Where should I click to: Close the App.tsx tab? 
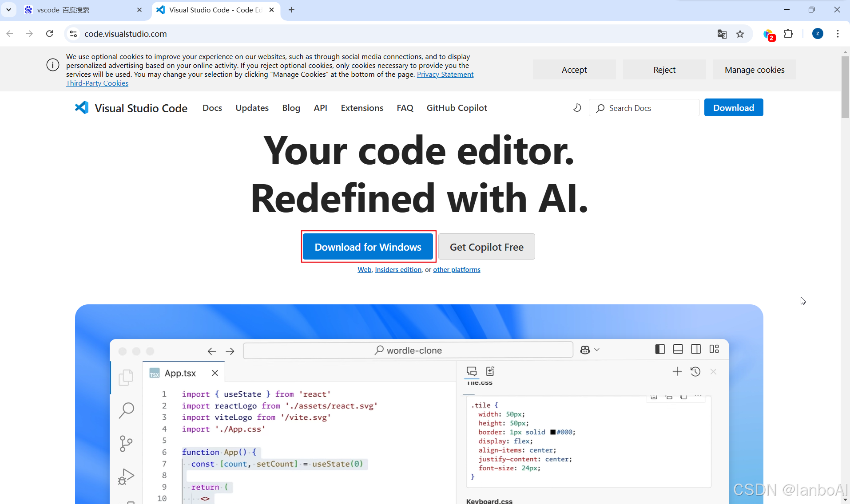pos(215,373)
